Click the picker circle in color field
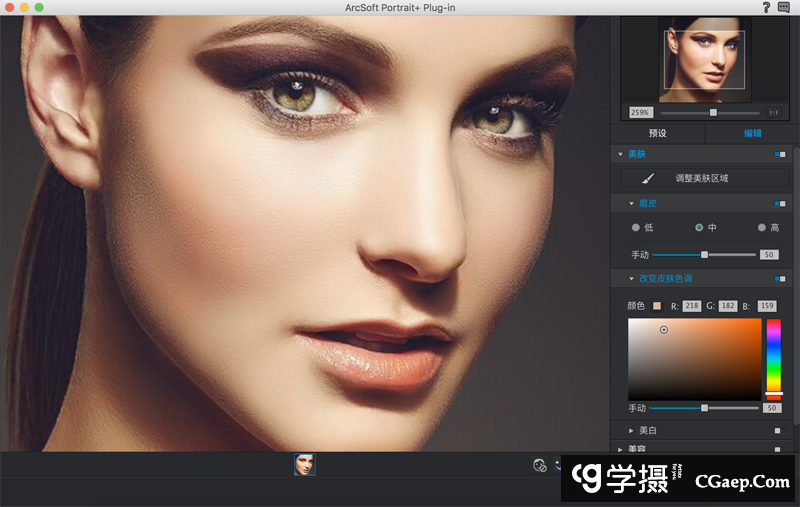The height and width of the screenshot is (507, 800). click(x=664, y=329)
